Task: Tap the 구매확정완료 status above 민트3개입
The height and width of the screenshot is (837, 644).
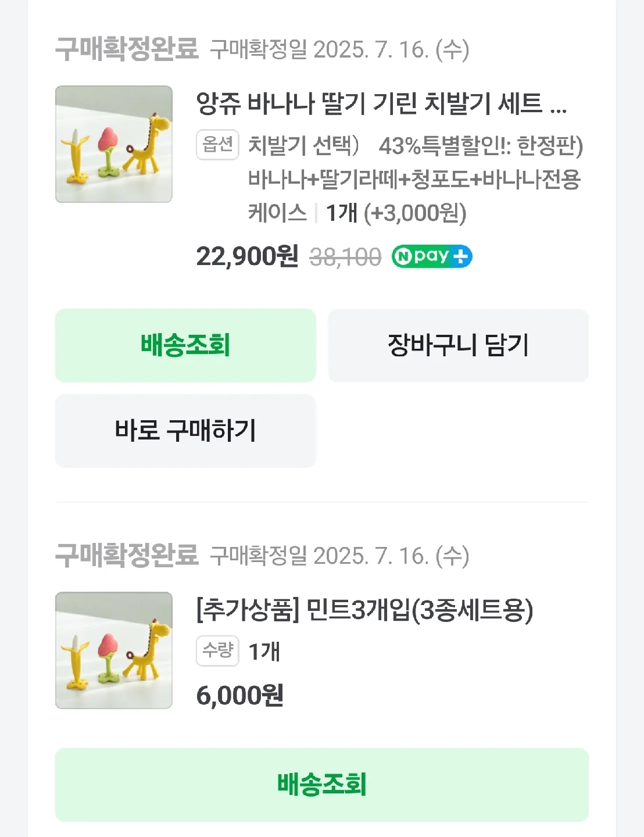Action: point(127,556)
